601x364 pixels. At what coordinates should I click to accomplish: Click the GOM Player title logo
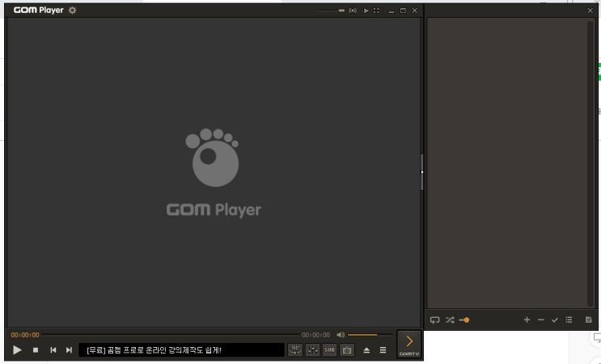point(38,11)
